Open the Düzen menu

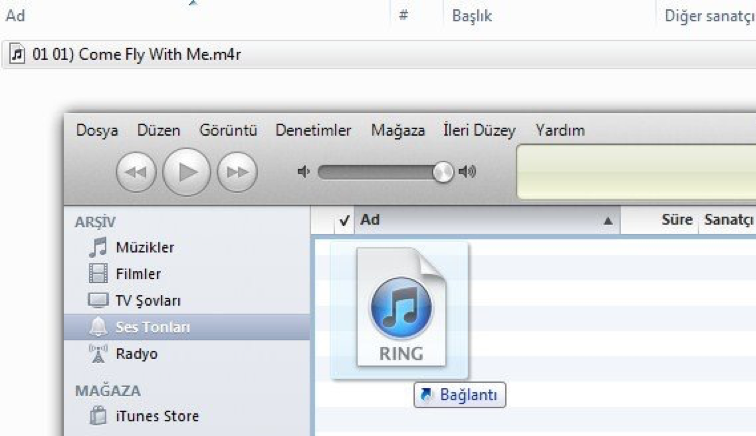click(x=159, y=130)
